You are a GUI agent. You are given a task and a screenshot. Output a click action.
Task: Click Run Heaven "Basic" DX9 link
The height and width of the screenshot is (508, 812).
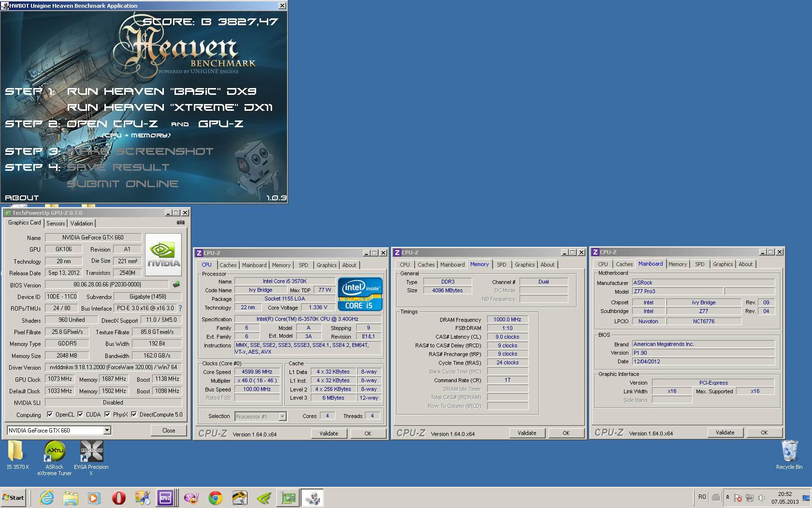(x=161, y=91)
